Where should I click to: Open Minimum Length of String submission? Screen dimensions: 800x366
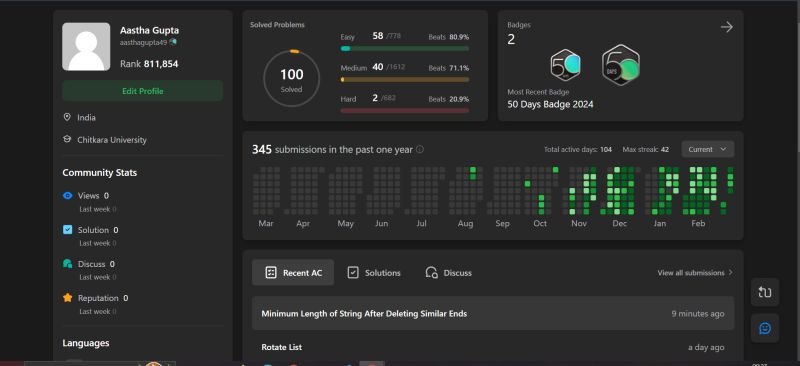tap(493, 313)
